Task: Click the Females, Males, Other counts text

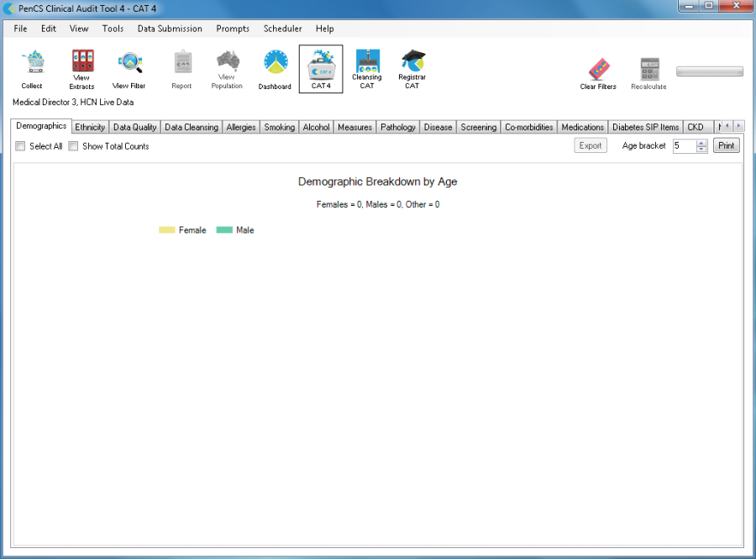Action: (378, 204)
